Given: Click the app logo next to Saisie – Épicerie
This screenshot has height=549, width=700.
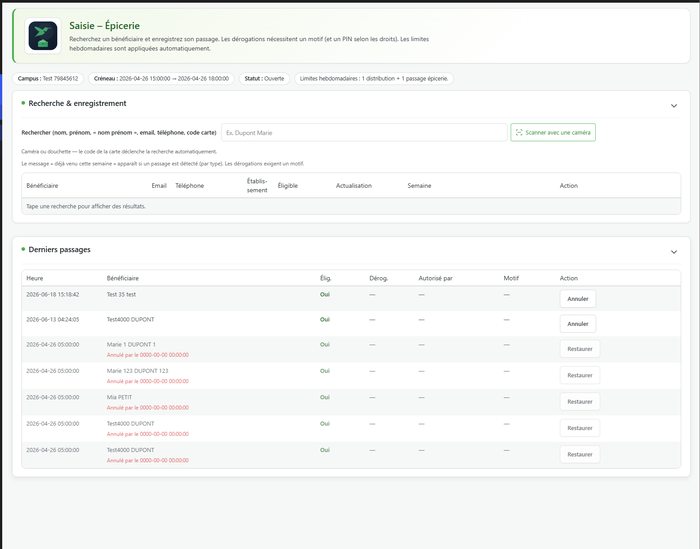Looking at the screenshot, I should point(43,36).
